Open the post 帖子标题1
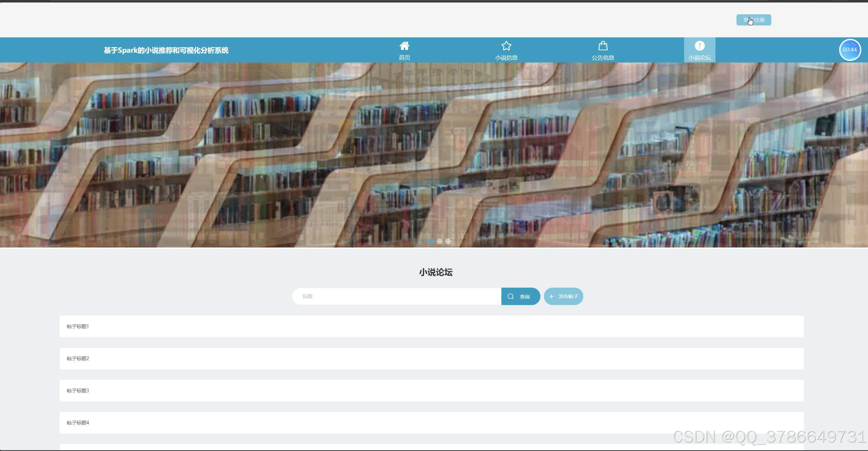This screenshot has width=868, height=451. tap(78, 326)
